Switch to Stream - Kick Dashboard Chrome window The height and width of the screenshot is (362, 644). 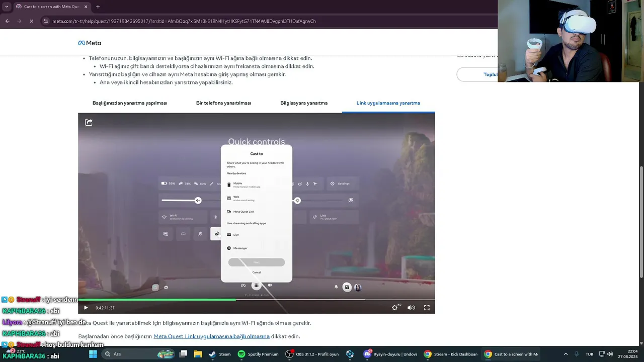click(450, 354)
